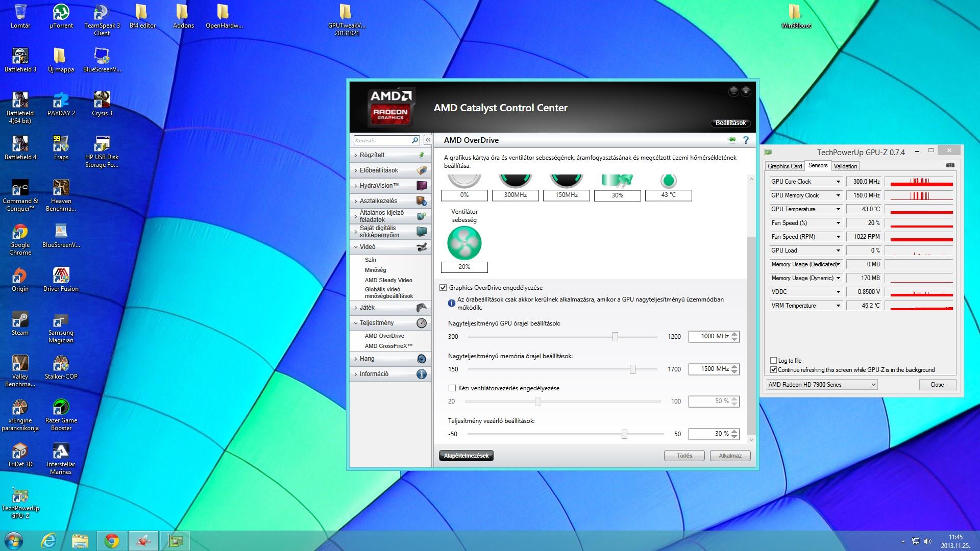Switch to the Validation tab in GPU-Z
This screenshot has width=980, height=551.
click(845, 166)
